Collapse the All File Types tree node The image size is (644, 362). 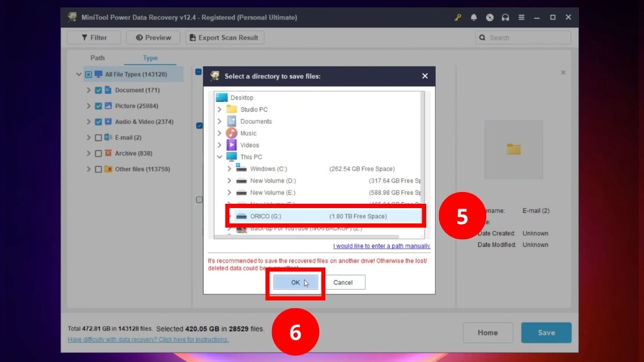click(x=79, y=75)
